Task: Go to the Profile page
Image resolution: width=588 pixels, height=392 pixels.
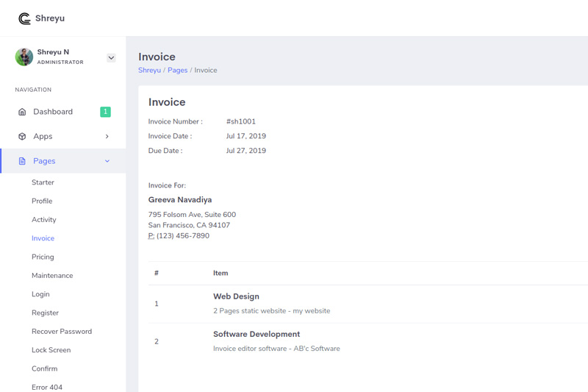Action: (x=42, y=201)
